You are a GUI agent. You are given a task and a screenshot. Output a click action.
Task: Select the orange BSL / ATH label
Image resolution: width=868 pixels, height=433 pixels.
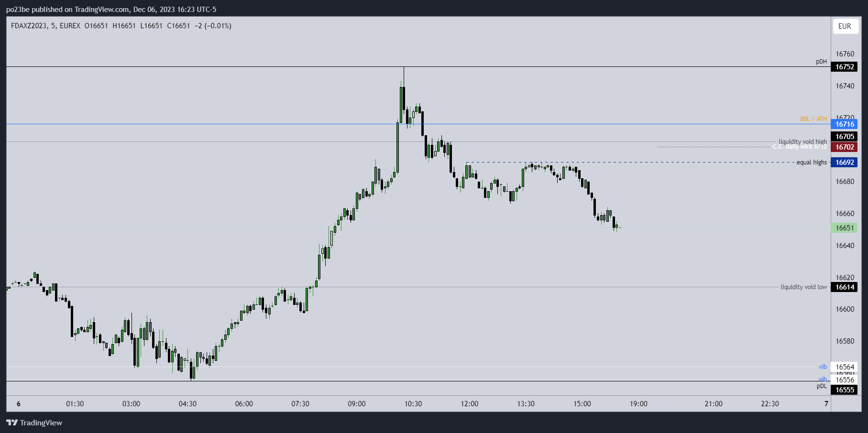click(813, 119)
